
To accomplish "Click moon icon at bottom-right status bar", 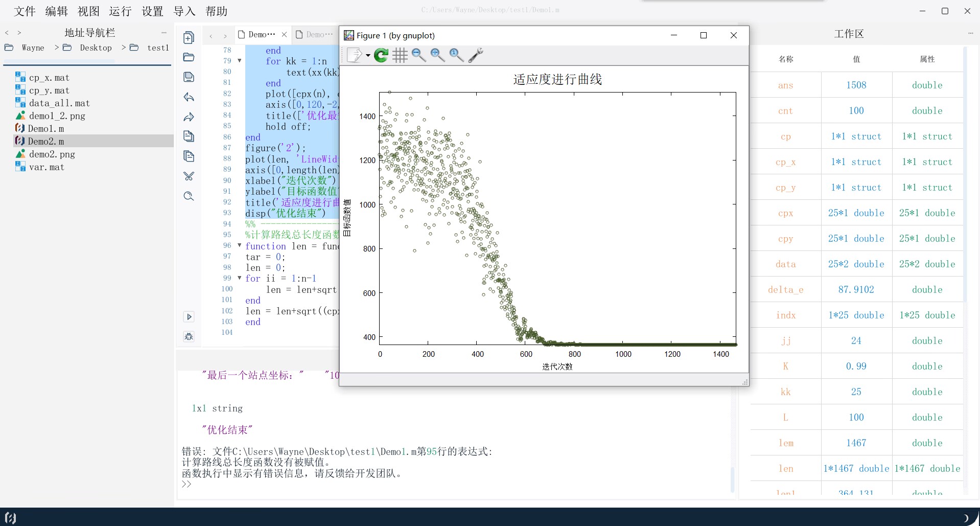I will (966, 517).
